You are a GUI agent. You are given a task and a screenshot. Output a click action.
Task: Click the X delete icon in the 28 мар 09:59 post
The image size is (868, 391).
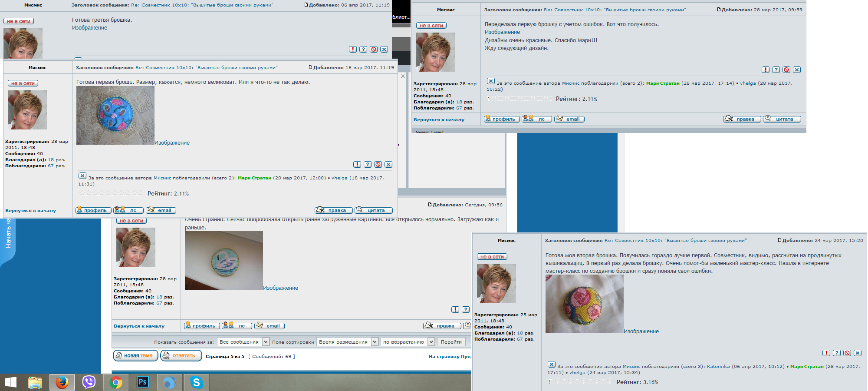tap(797, 70)
